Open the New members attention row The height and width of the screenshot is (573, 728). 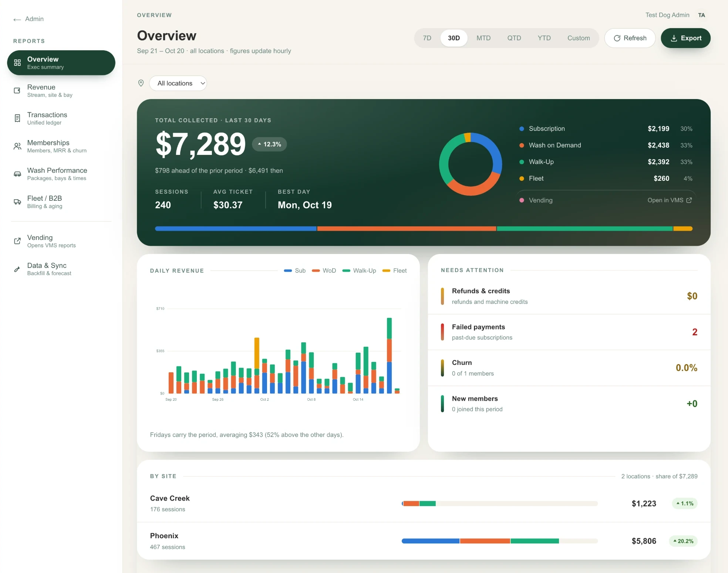569,404
